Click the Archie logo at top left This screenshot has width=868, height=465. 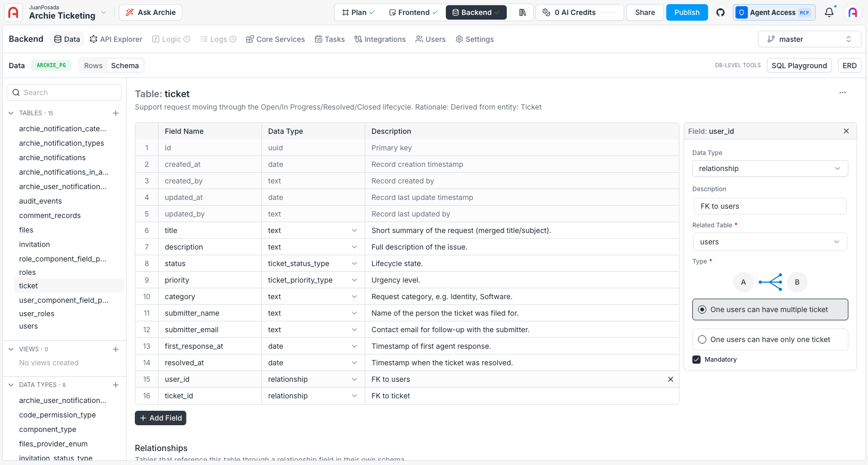13,12
